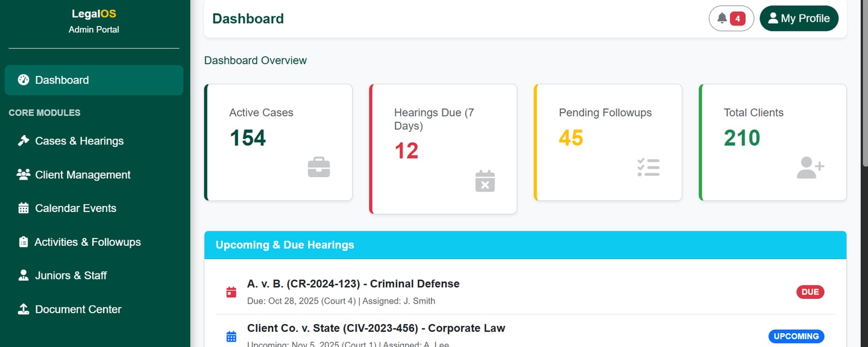Go to Client Management module
Image resolution: width=868 pixels, height=347 pixels.
[x=83, y=175]
